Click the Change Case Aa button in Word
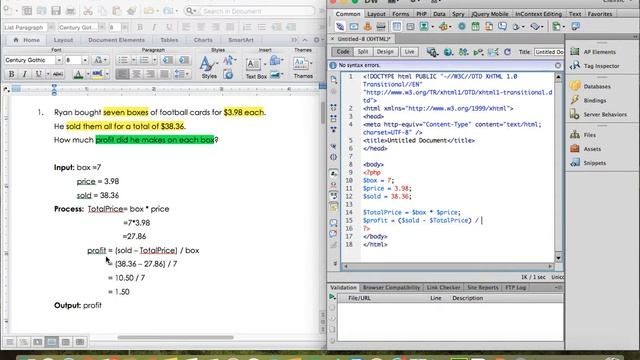Screen dimensions: 640x360 coord(100,60)
